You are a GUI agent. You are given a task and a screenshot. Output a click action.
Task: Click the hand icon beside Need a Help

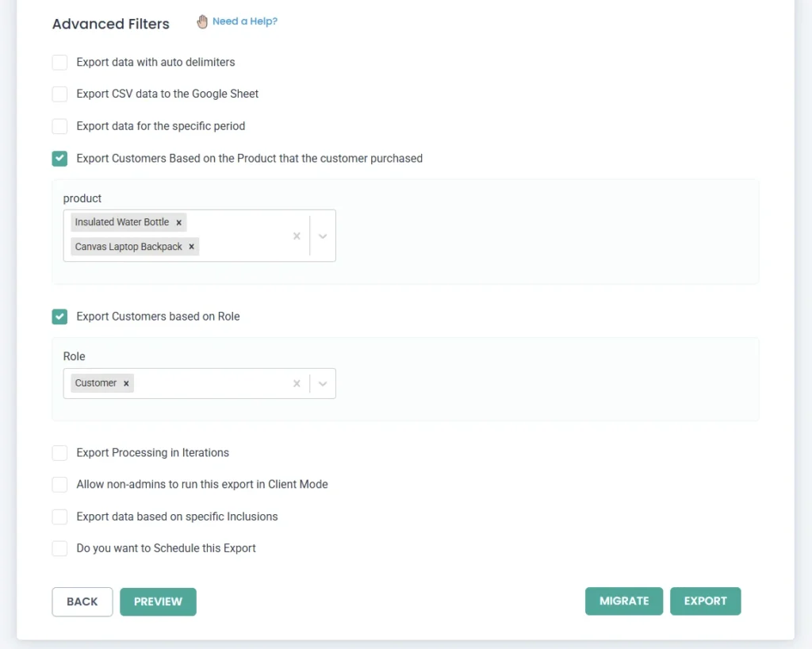tap(202, 22)
